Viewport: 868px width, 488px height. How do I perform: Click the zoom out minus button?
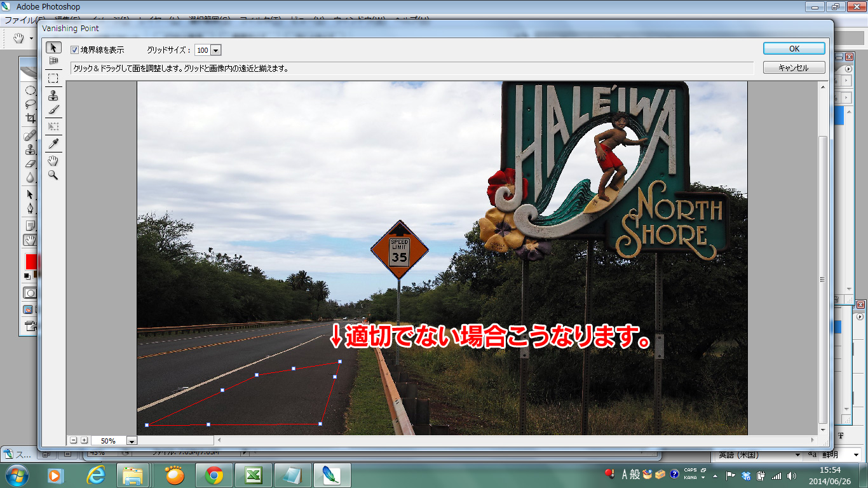click(74, 440)
